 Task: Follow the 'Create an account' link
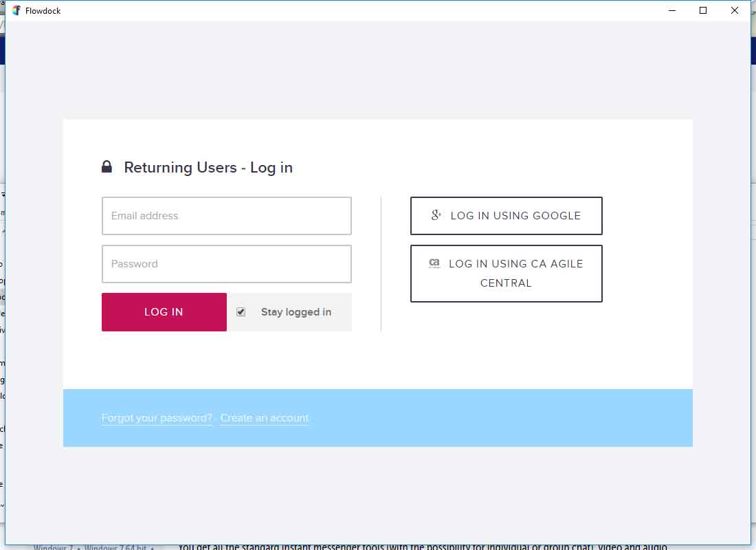click(265, 418)
